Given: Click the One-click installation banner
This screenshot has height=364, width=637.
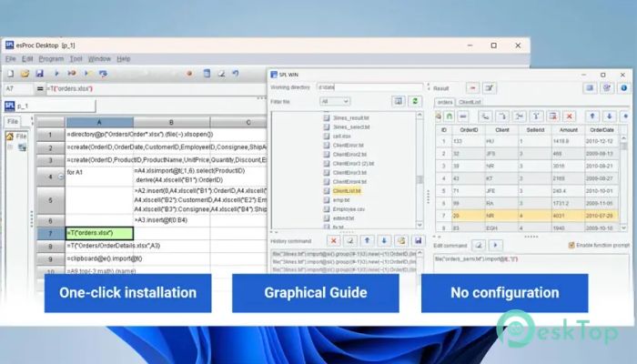Looking at the screenshot, I should [x=128, y=293].
